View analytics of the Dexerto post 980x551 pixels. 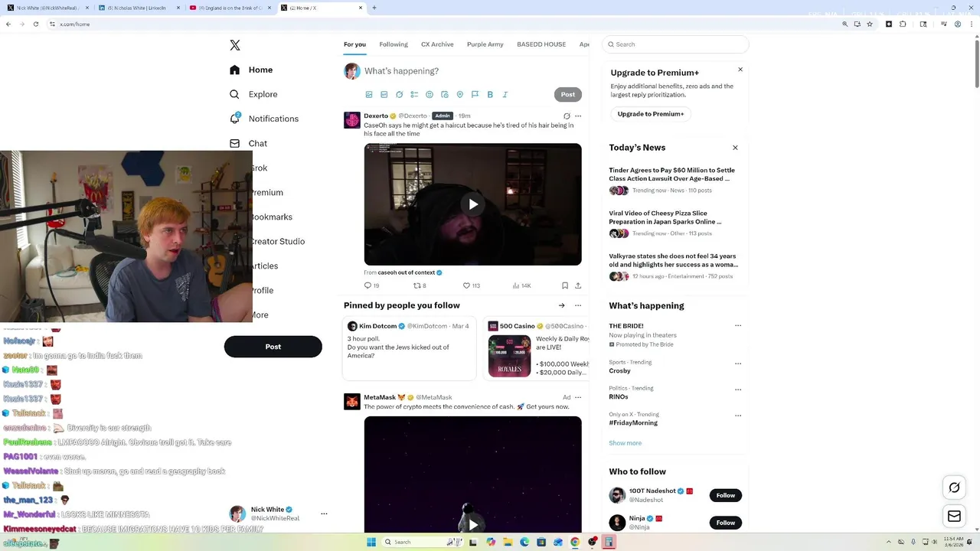[521, 285]
